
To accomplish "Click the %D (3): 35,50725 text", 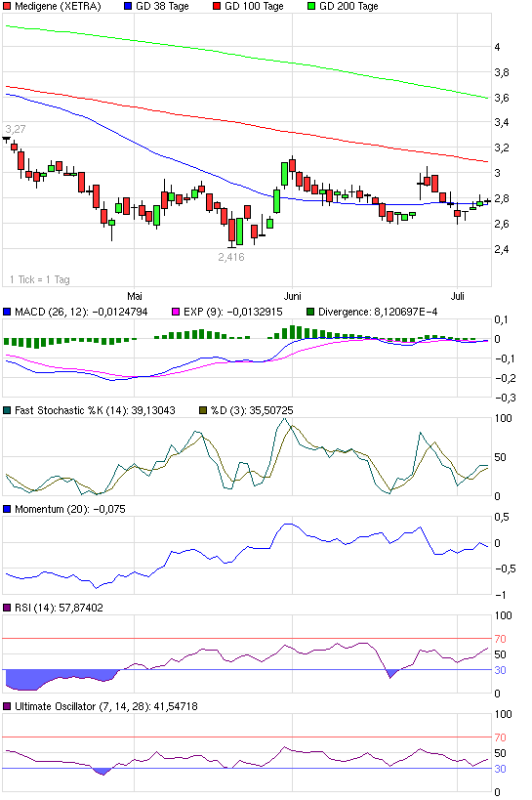I will tap(252, 410).
